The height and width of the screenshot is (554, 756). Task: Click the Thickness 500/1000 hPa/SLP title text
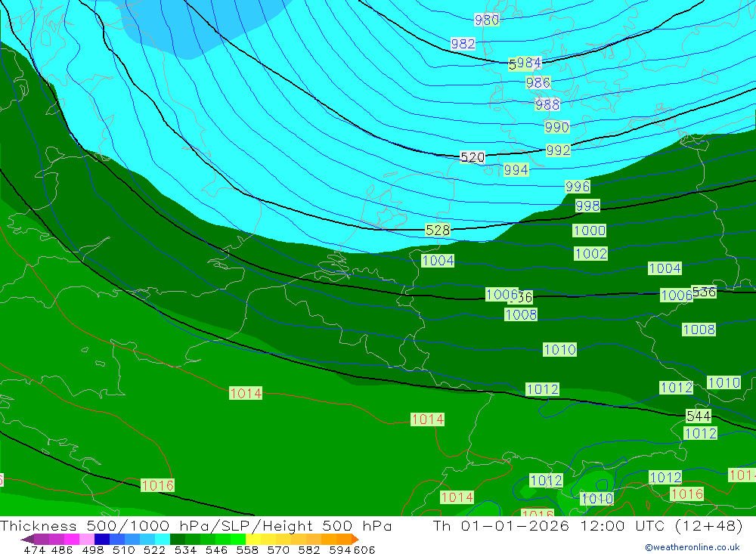[129, 526]
